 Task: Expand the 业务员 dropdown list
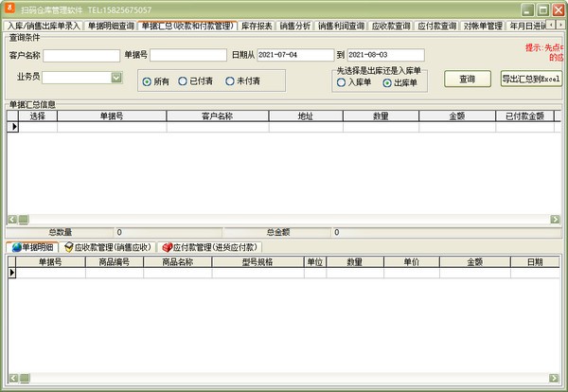click(116, 77)
